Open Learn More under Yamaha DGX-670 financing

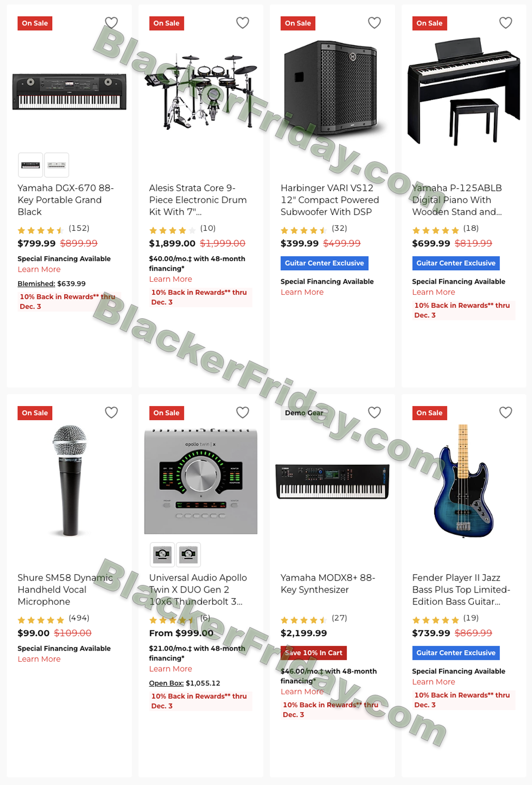coord(39,269)
